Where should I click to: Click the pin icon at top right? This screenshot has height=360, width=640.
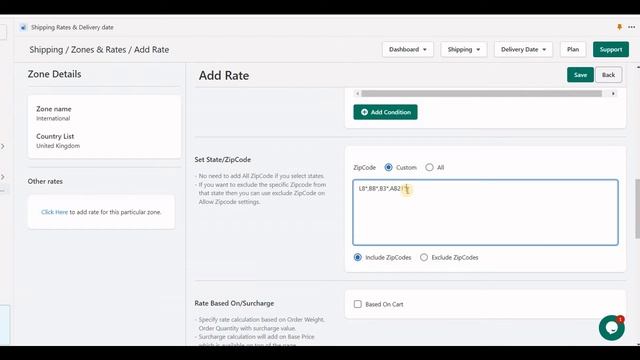[x=619, y=27]
